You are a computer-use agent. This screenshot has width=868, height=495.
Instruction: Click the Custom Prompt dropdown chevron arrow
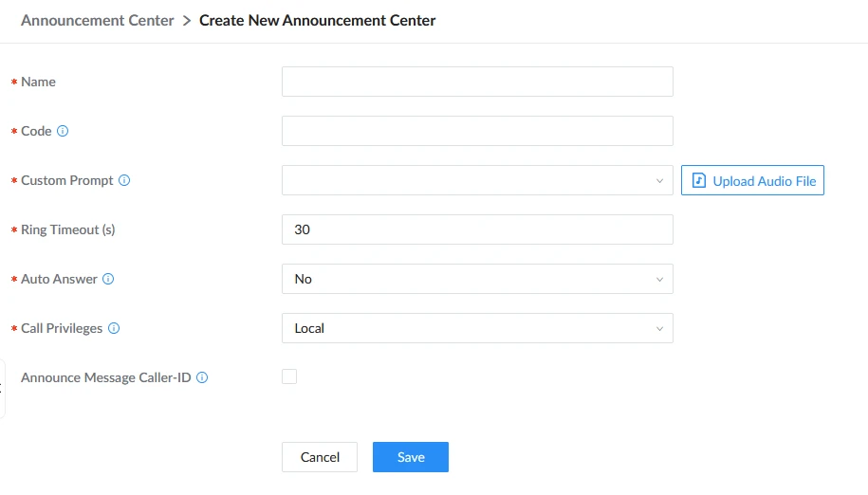pos(659,181)
